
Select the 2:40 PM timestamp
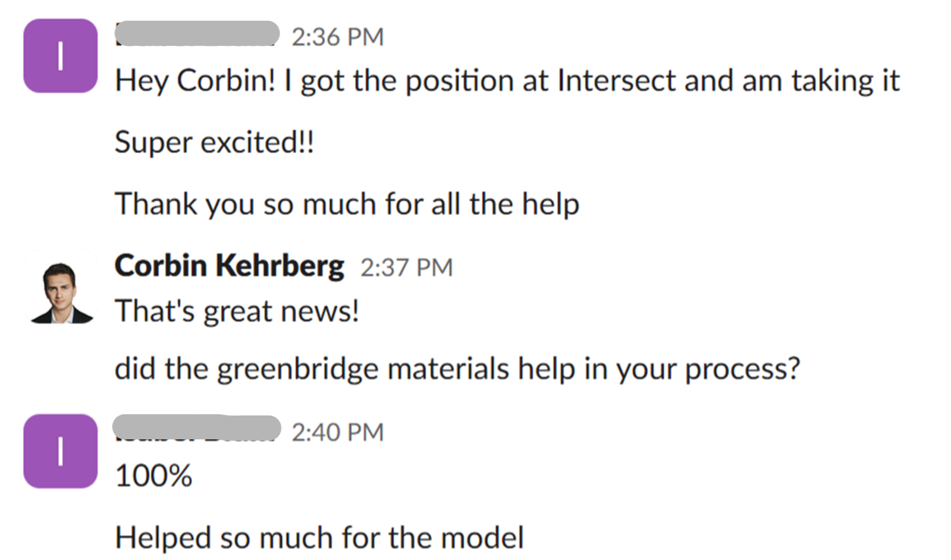[337, 432]
